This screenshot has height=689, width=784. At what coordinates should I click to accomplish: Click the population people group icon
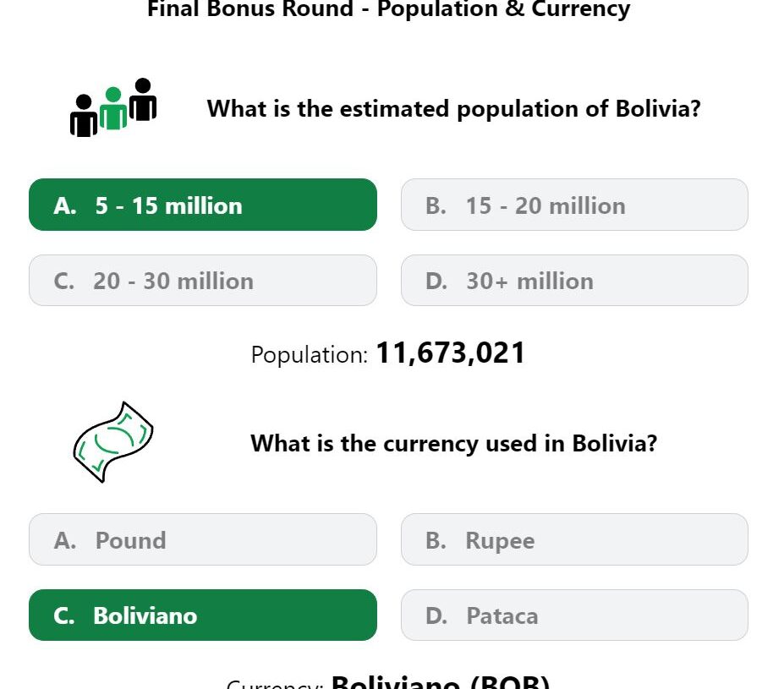(113, 107)
